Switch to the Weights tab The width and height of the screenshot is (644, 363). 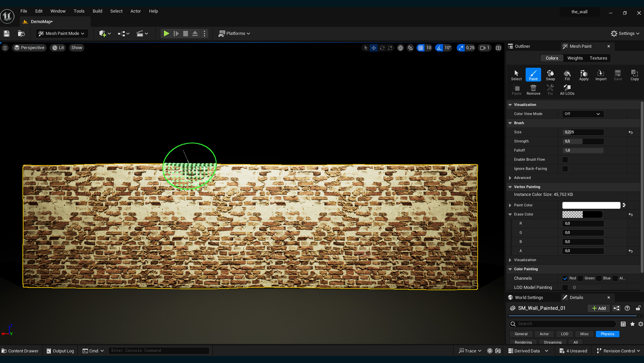coord(575,58)
